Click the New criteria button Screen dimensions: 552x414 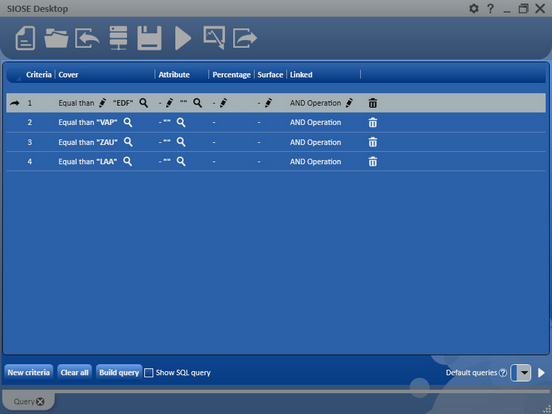click(x=29, y=372)
